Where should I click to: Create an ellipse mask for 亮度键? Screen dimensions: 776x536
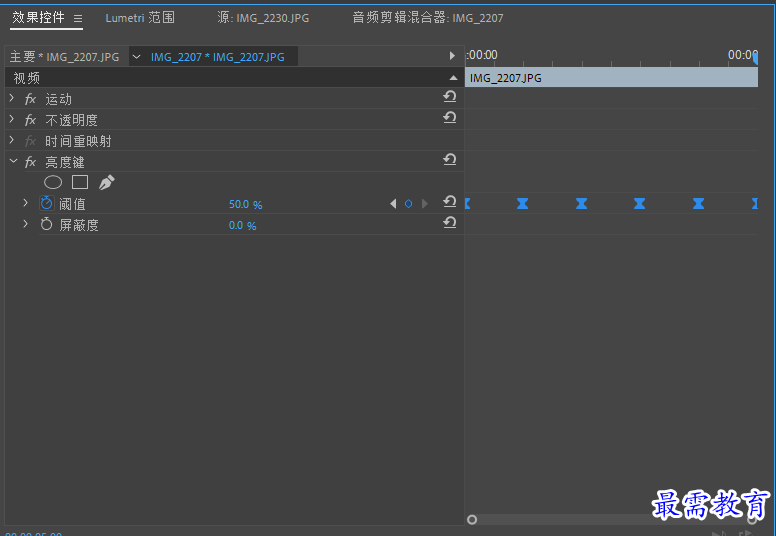coord(53,183)
